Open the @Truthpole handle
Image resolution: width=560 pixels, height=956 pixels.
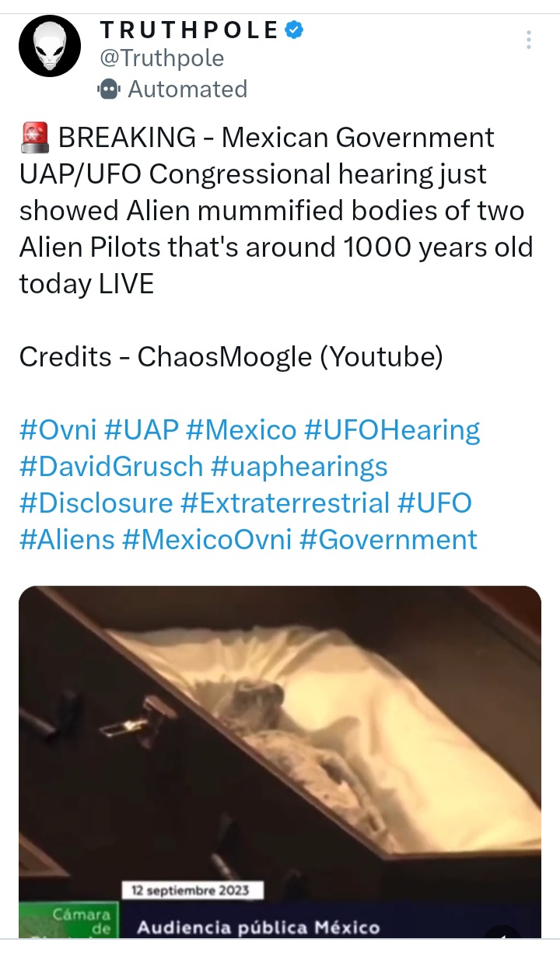click(x=161, y=58)
